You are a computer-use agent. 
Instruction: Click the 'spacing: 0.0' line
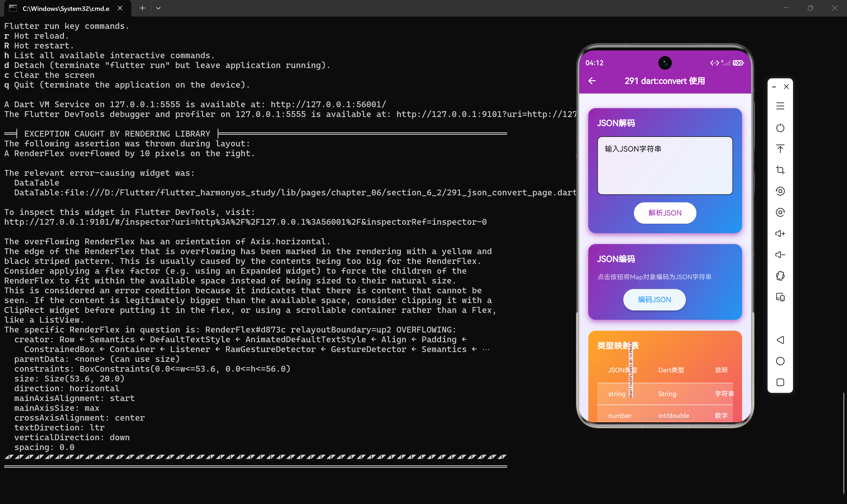point(44,447)
